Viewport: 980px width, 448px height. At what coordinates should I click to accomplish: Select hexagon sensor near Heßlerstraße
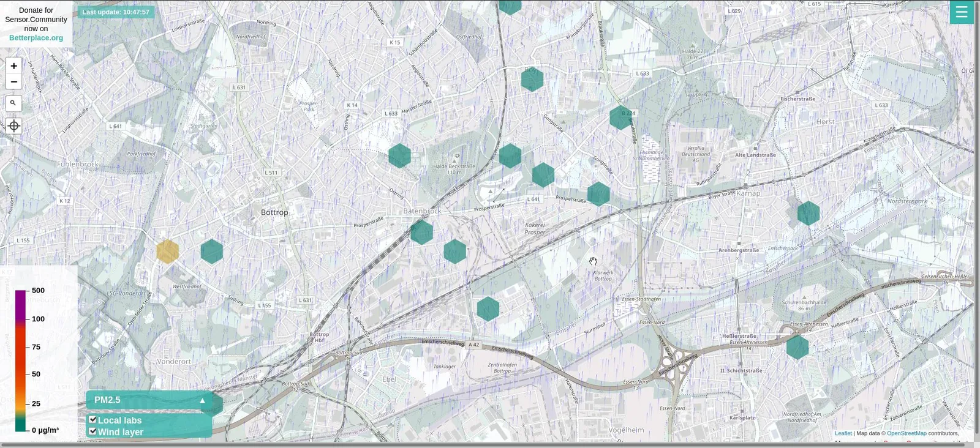[797, 347]
